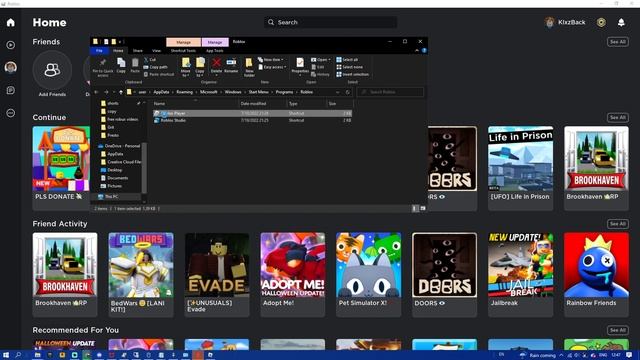Click taskbar search magnifier icon
Viewport: 640px width, 360px height.
18,355
